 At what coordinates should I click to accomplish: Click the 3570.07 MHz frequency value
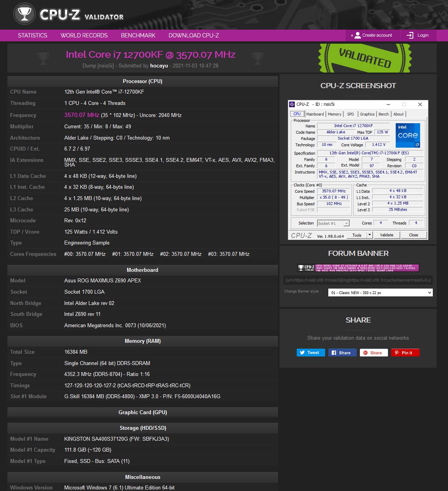81,115
